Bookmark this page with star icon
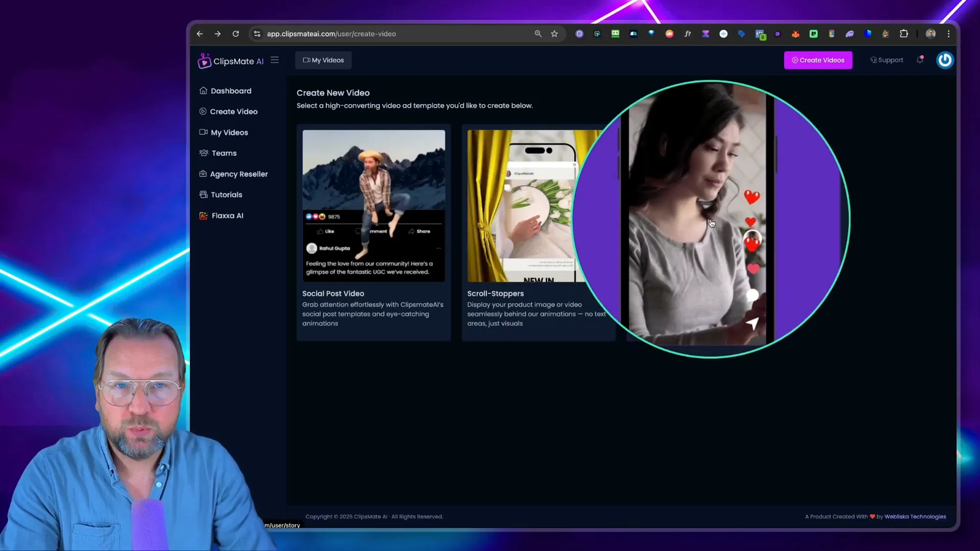Image resolution: width=980 pixels, height=551 pixels. click(x=555, y=34)
